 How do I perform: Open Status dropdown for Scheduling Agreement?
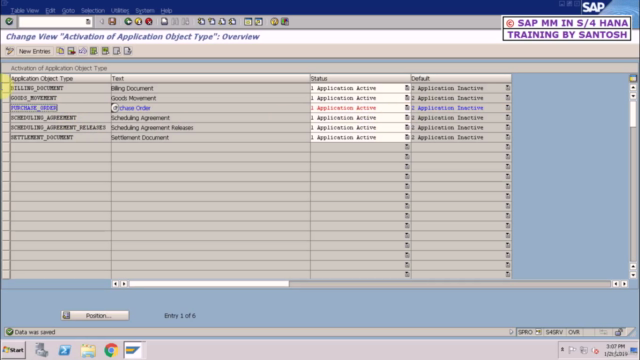coord(407,117)
